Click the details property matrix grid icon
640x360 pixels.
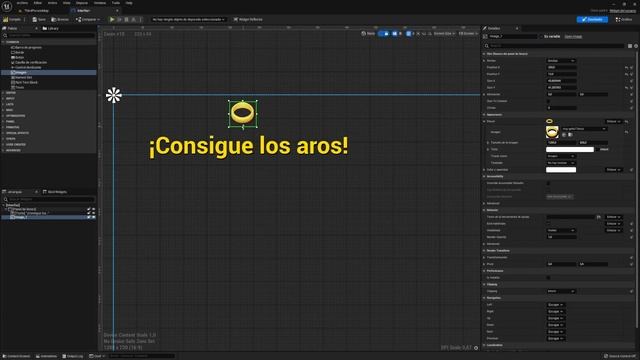click(630, 46)
